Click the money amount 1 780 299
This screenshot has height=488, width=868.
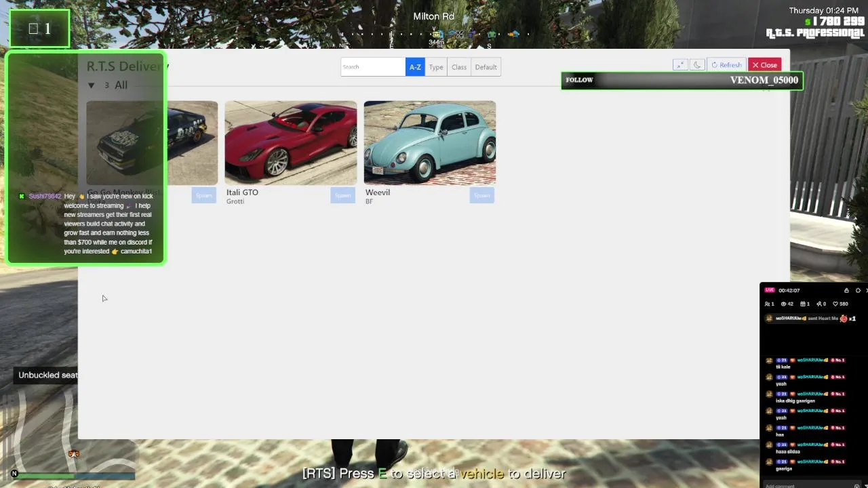pyautogui.click(x=838, y=22)
